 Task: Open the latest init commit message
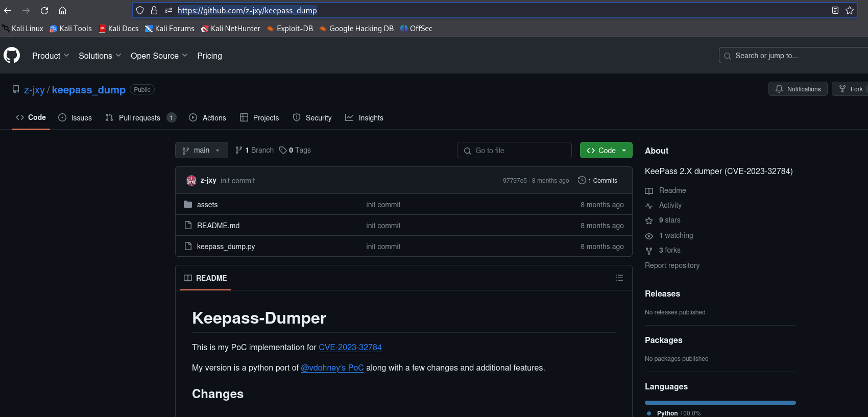click(x=237, y=181)
